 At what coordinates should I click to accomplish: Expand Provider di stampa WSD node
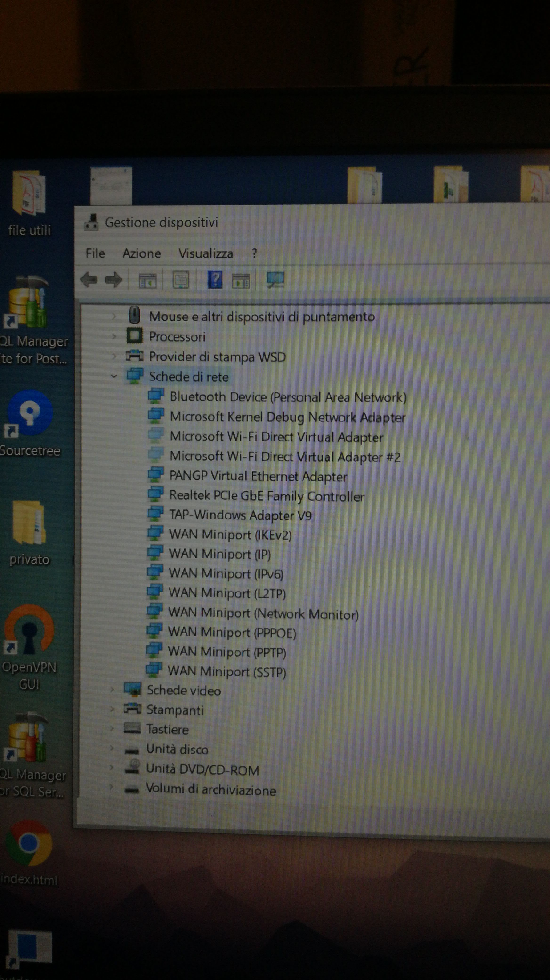114,356
